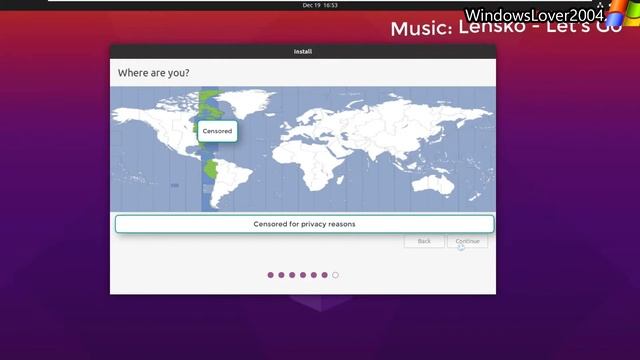Click the Install window title bar
This screenshot has width=640, height=360.
click(303, 51)
